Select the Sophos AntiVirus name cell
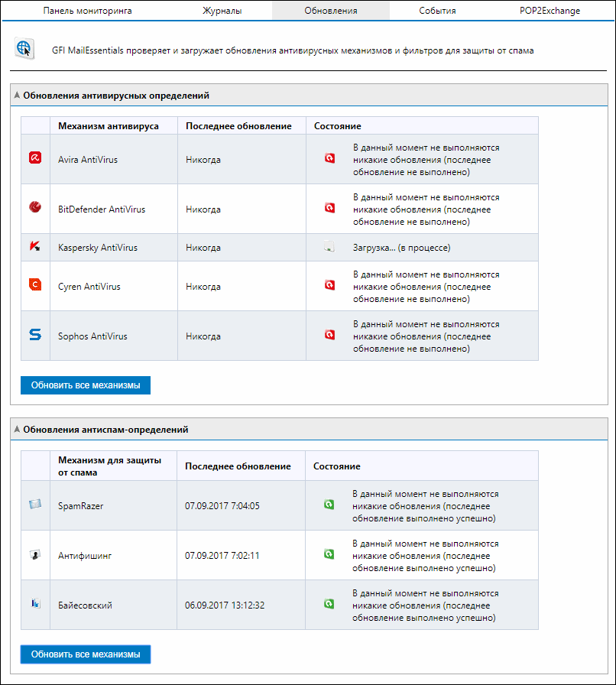The image size is (616, 685). 114,336
